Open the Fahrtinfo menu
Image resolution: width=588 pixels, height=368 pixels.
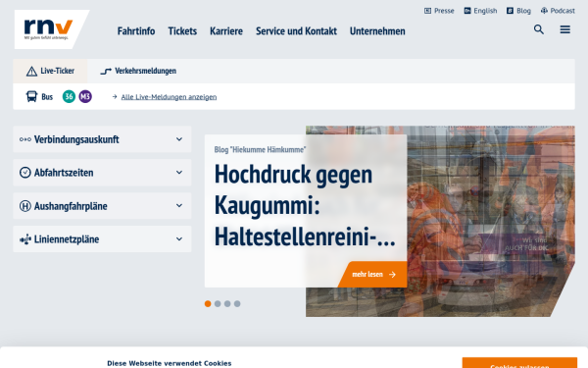(x=136, y=30)
